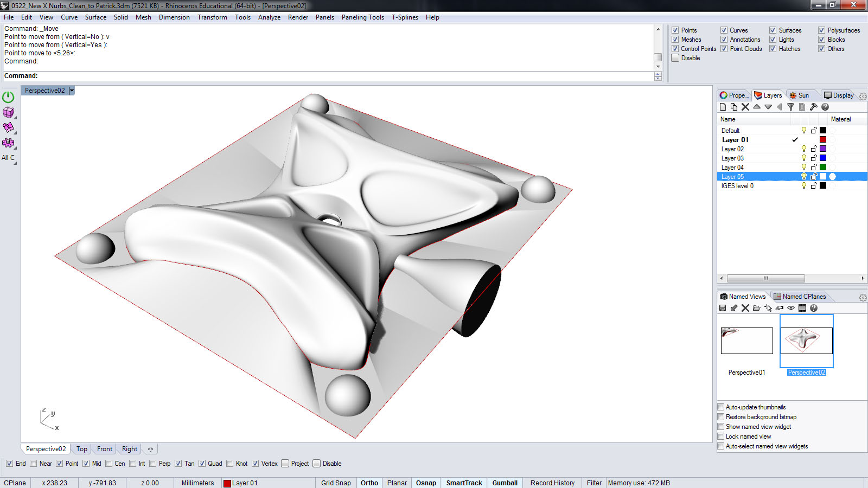Change Layer 01 red color swatch
Viewport: 868px width, 488px height.
pyautogui.click(x=823, y=139)
